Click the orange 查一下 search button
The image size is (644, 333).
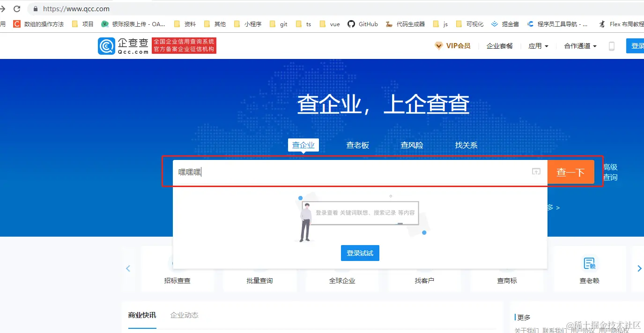(x=570, y=172)
